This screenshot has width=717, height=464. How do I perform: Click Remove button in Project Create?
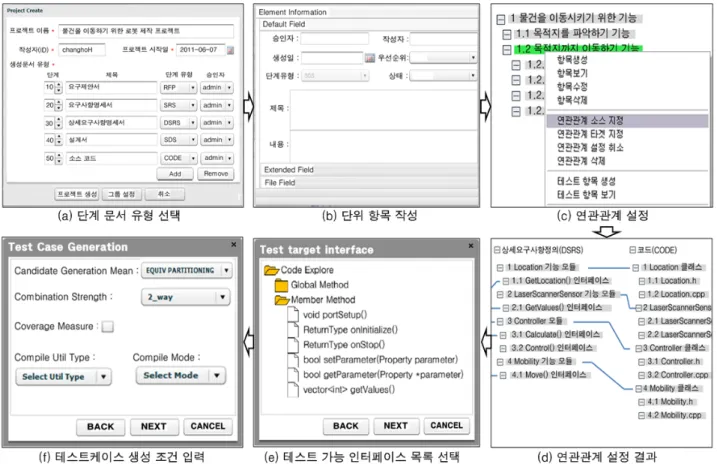click(x=216, y=174)
